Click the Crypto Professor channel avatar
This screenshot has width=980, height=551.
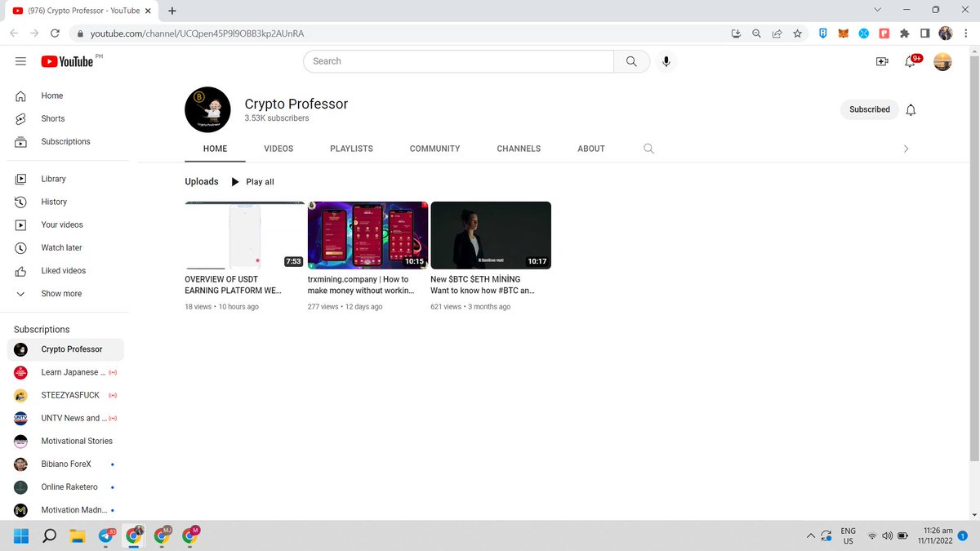coord(207,109)
